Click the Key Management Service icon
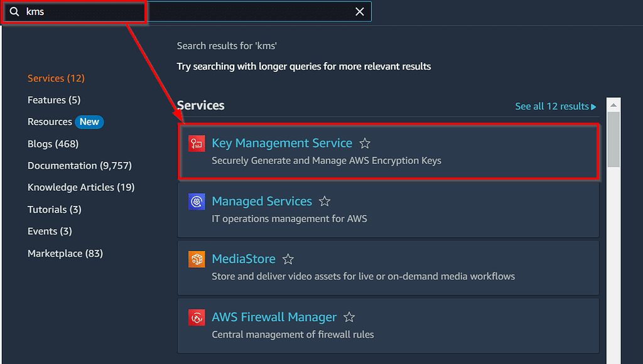Screen dimensions: 643x364 pos(197,143)
